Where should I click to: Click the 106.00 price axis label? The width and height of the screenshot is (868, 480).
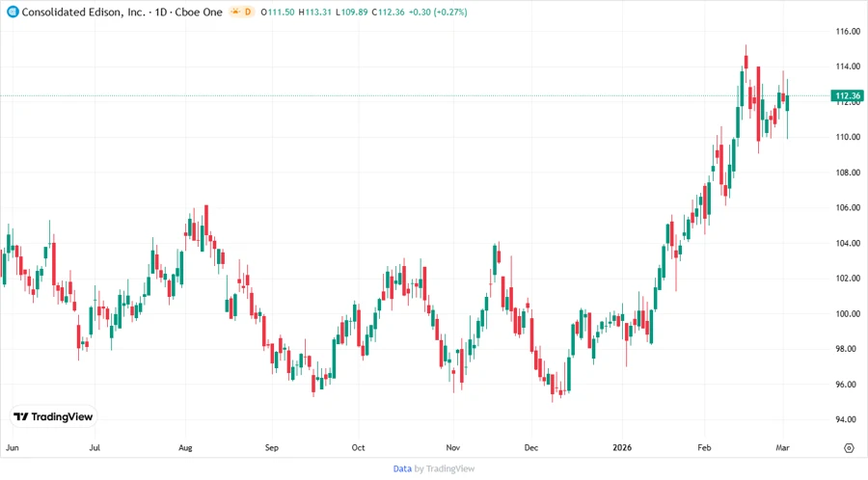click(848, 208)
